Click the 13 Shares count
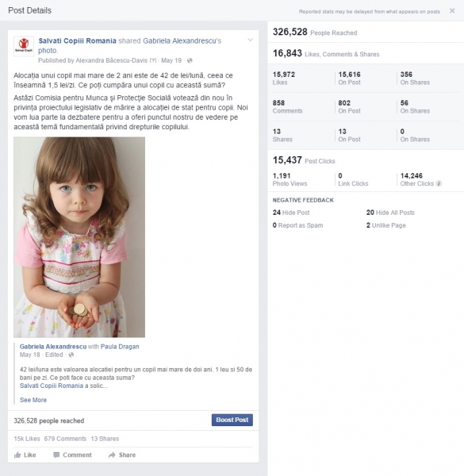464x476 pixels. (x=105, y=439)
